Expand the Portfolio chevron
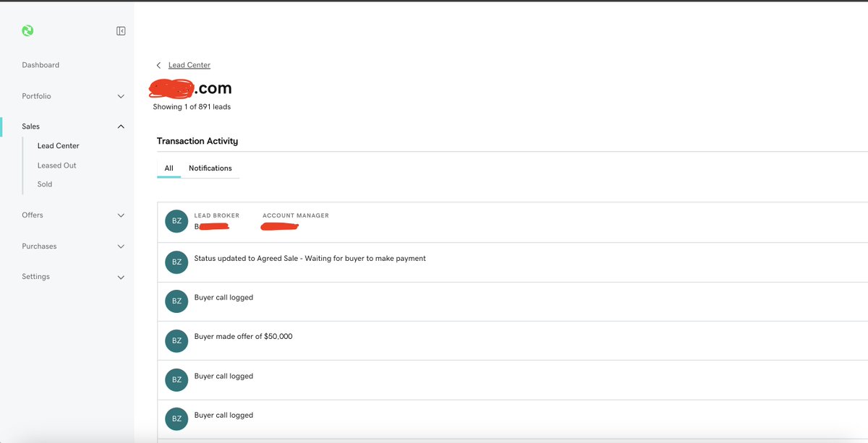Image resolution: width=868 pixels, height=443 pixels. click(121, 96)
